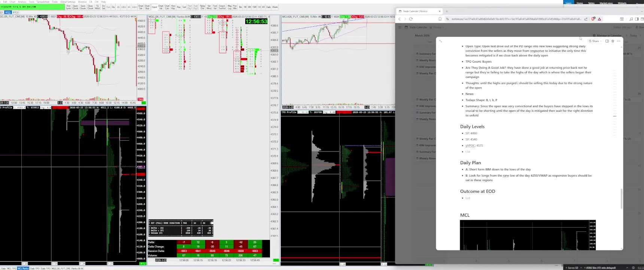Bookmark the page in the browser toolbar
The width and height of the screenshot is (644, 270).
click(440, 19)
